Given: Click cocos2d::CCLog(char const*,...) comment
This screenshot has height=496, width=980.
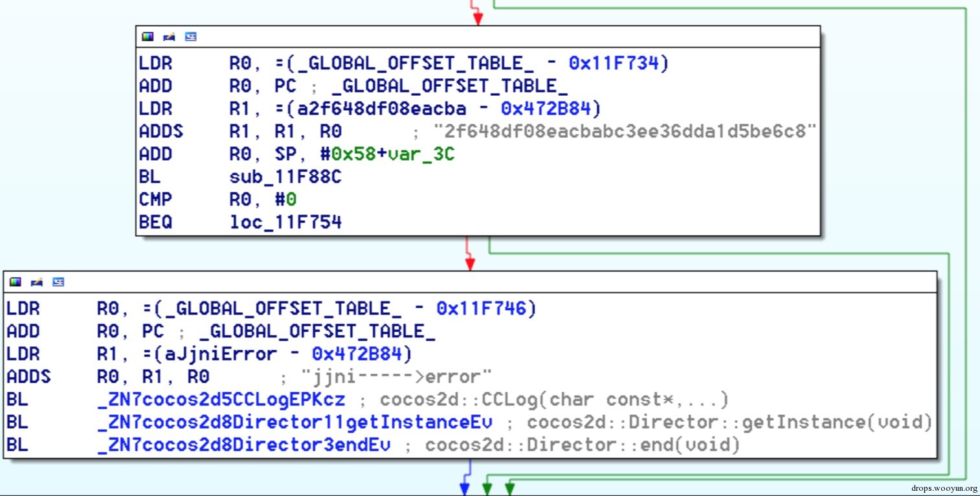Looking at the screenshot, I should pyautogui.click(x=554, y=399).
